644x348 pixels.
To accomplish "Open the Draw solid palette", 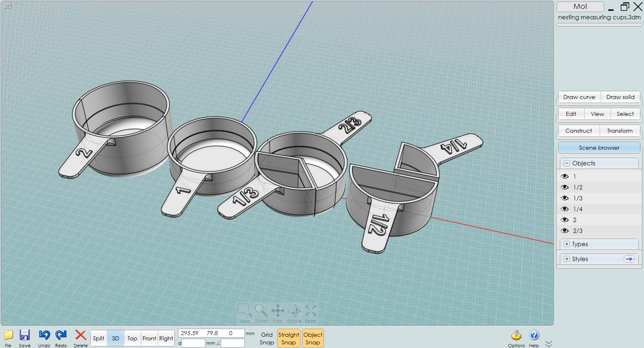I will 620,97.
